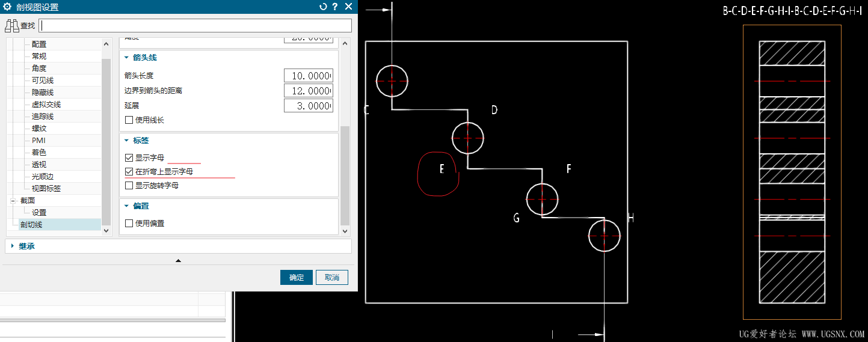This screenshot has width=868, height=342.
Task: Click tree panel scroll-up arrow
Action: pyautogui.click(x=106, y=44)
